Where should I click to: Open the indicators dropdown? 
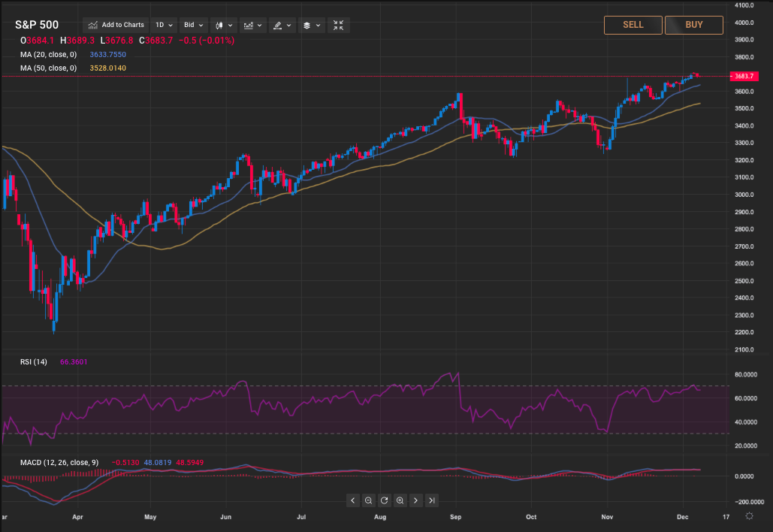253,25
